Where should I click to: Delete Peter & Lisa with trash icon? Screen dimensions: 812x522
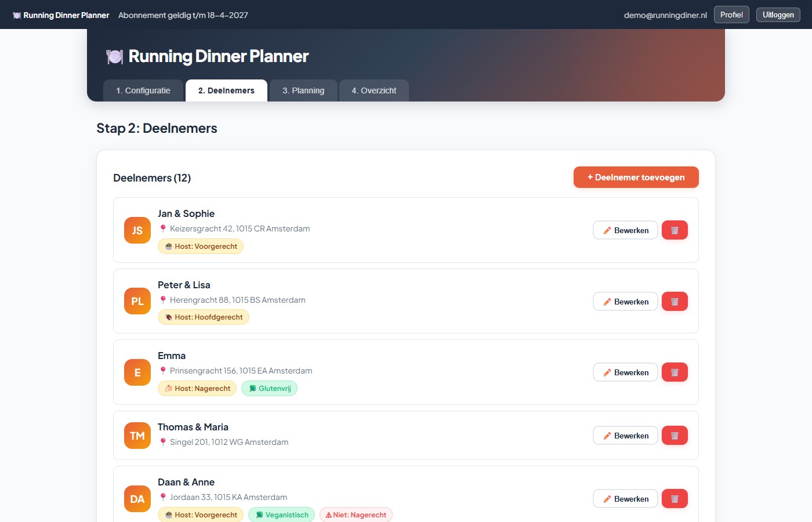tap(675, 302)
